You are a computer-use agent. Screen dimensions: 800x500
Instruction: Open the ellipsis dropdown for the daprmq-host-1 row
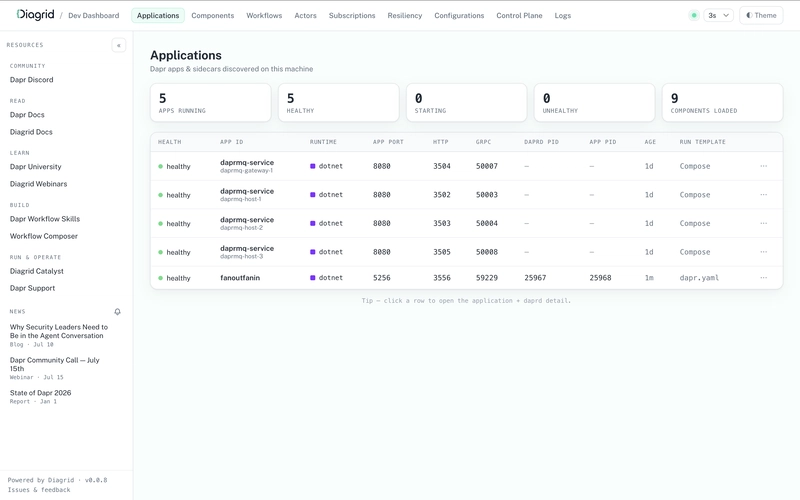[x=763, y=194]
